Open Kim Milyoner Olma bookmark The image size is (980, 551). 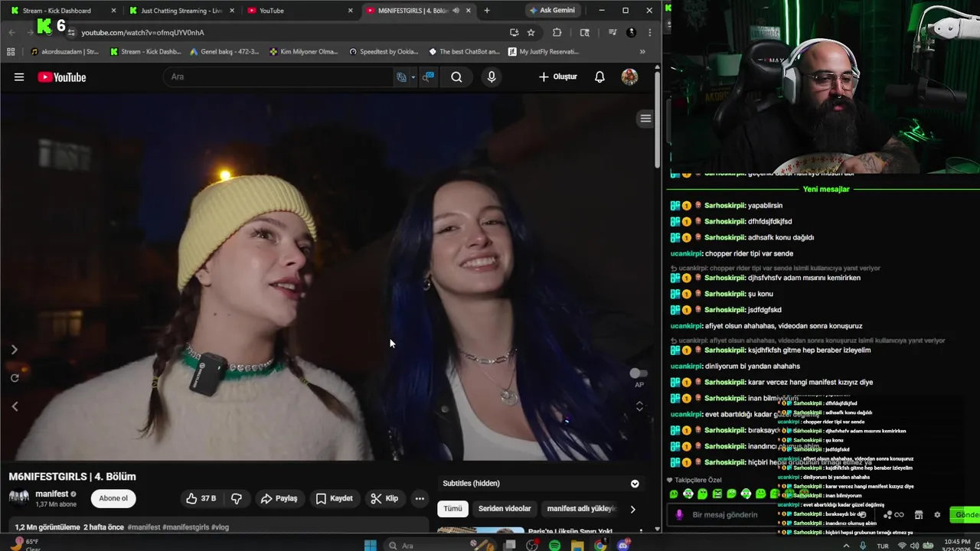[x=304, y=52]
